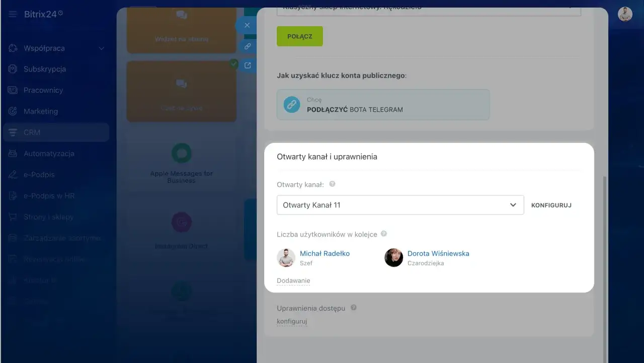The image size is (644, 363).
Task: Click the Otwarty kanał i uprawnienia heading
Action: click(327, 157)
